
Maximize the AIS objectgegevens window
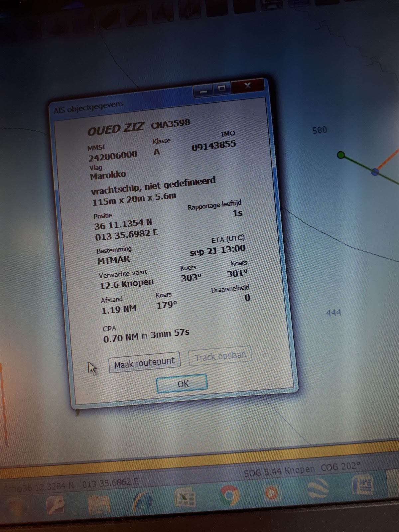[x=222, y=88]
